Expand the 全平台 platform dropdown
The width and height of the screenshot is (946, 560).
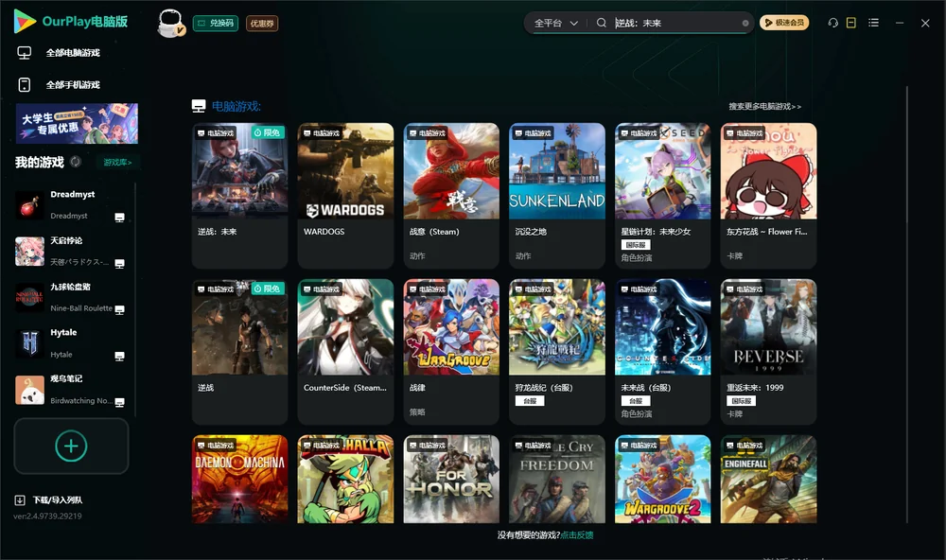click(555, 23)
